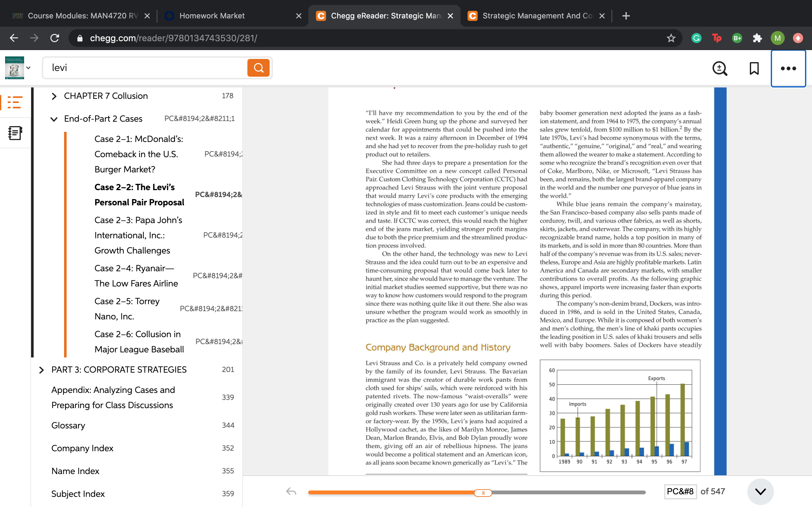Expand PART 3: CORPORATE STRATEGIES
Screen dimensions: 812x507
[41, 370]
